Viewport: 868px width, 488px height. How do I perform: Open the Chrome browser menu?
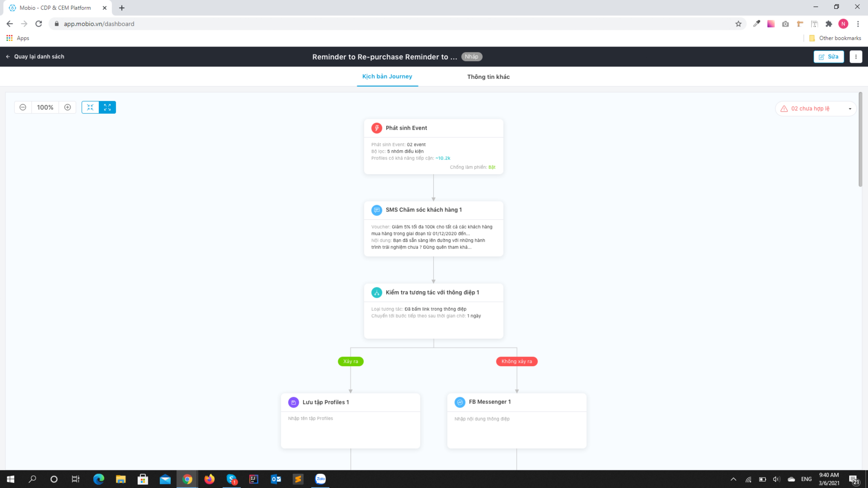pyautogui.click(x=858, y=24)
